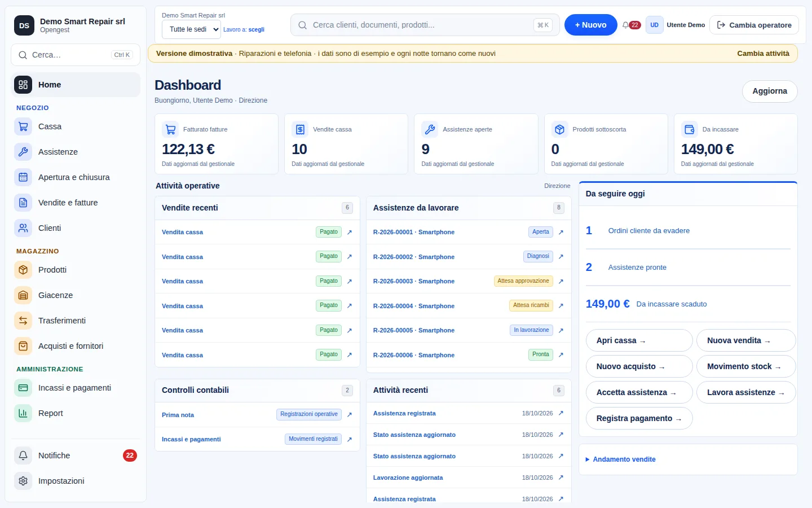Go to Home in sidebar
812x508 pixels.
76,85
